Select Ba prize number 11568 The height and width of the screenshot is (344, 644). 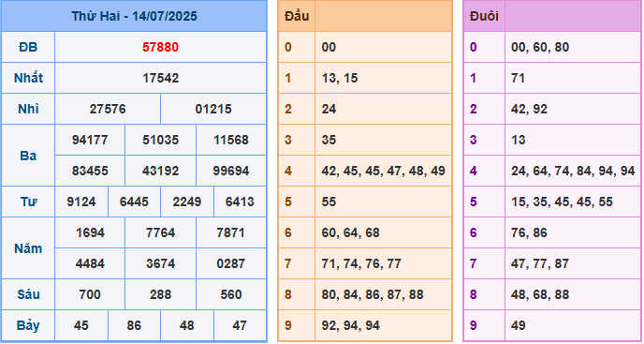[231, 140]
